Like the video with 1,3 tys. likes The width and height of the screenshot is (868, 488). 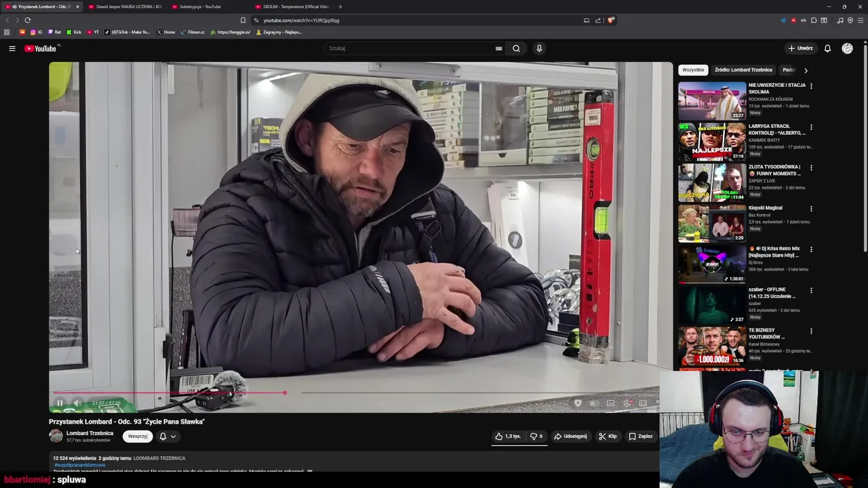pos(508,436)
